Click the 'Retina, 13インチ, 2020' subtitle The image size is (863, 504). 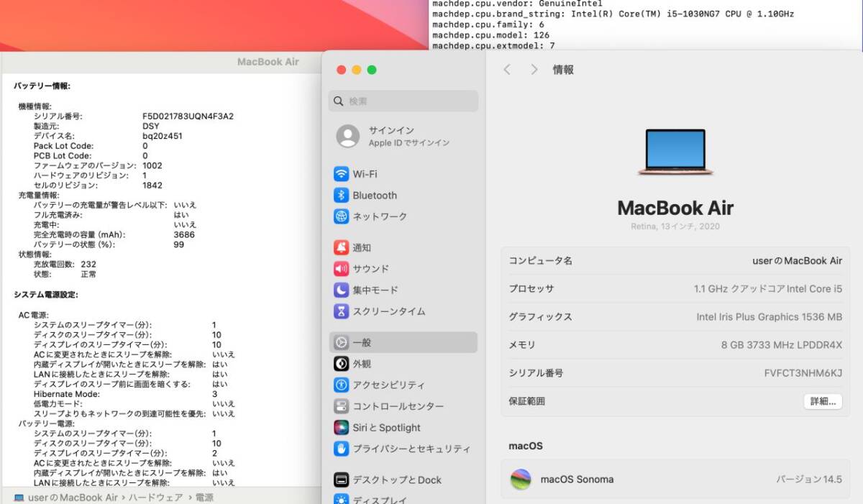coord(675,226)
